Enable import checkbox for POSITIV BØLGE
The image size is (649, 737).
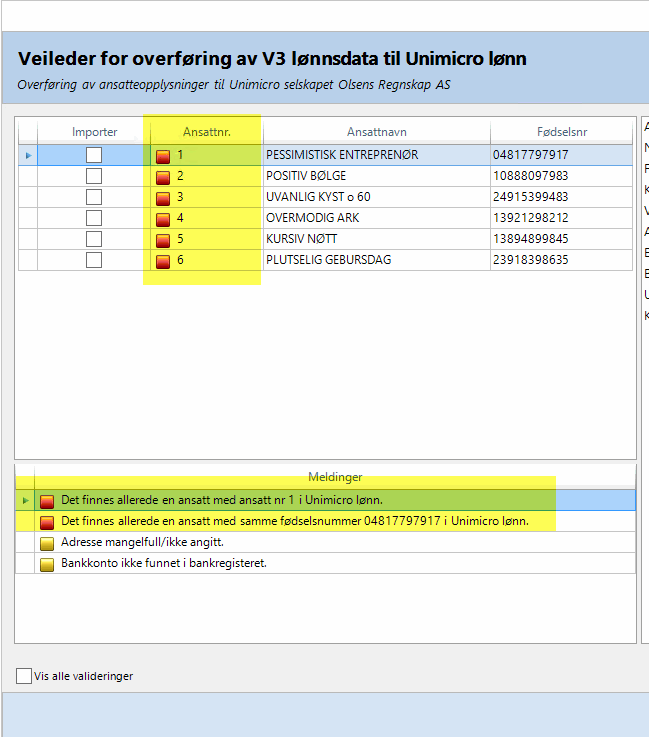click(94, 176)
